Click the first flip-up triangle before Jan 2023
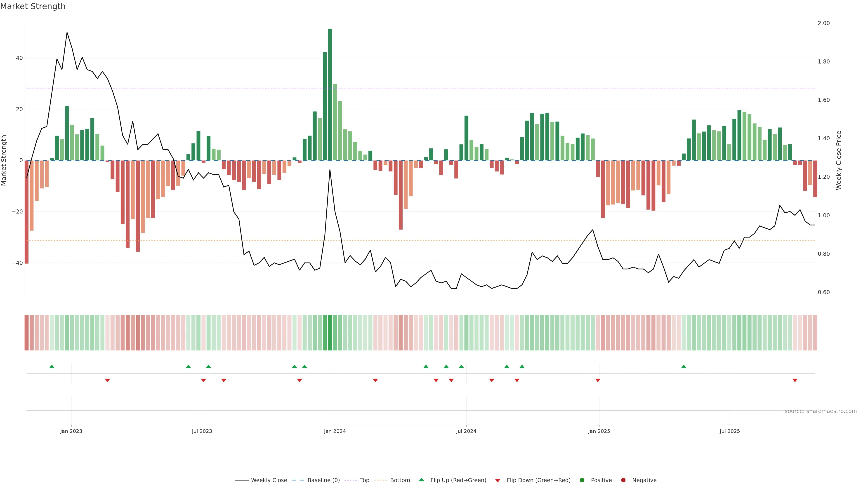 point(52,366)
